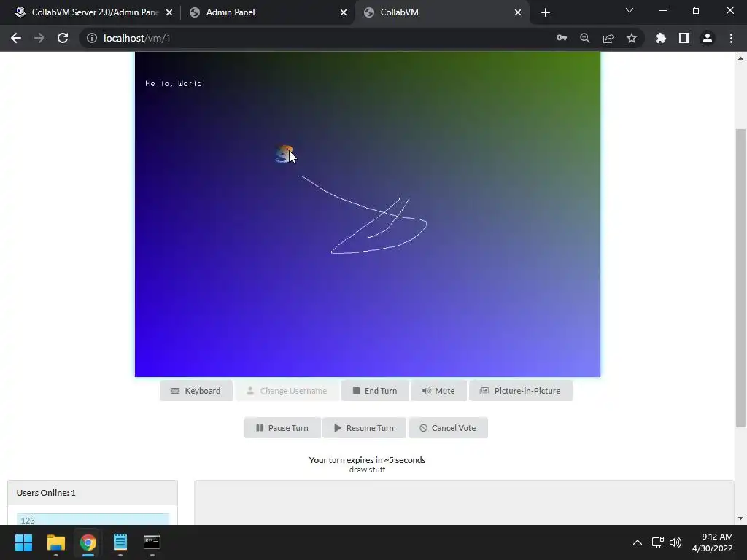Screen dimensions: 747x560
Task: Share this page icon
Action: [608, 38]
